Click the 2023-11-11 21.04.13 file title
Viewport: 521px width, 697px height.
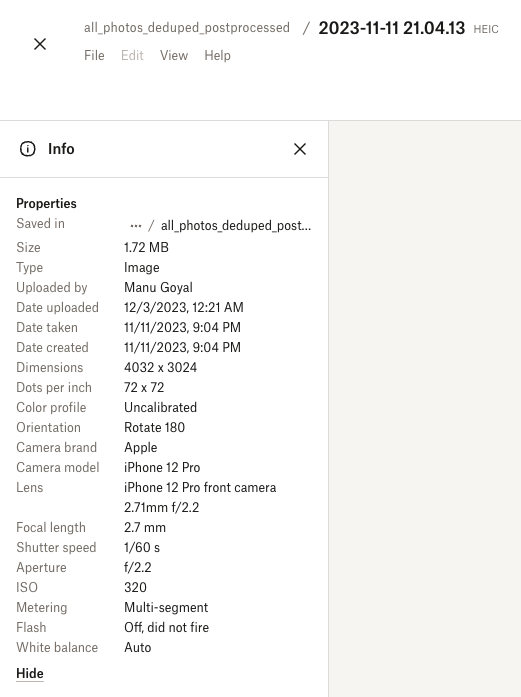pos(392,28)
